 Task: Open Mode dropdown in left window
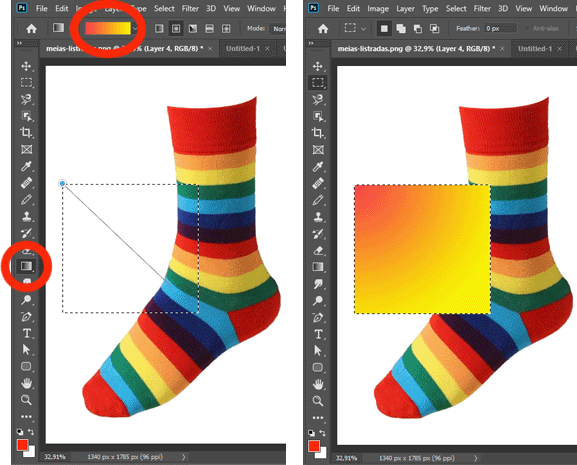[x=278, y=28]
